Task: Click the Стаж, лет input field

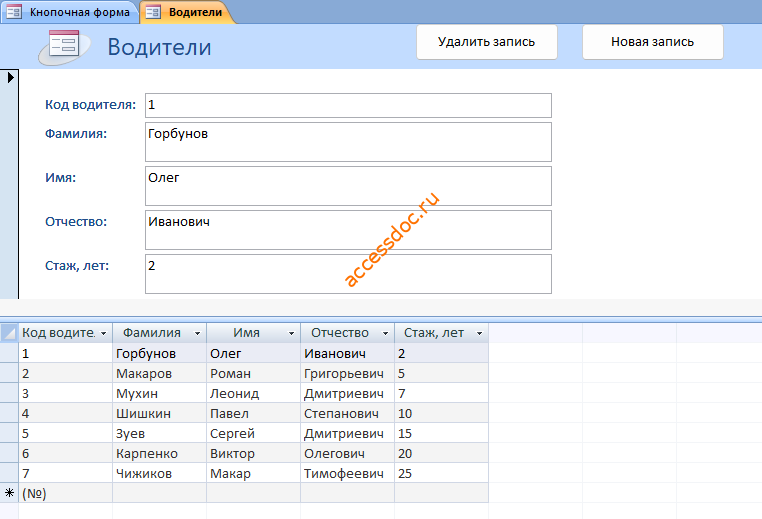Action: (x=348, y=274)
